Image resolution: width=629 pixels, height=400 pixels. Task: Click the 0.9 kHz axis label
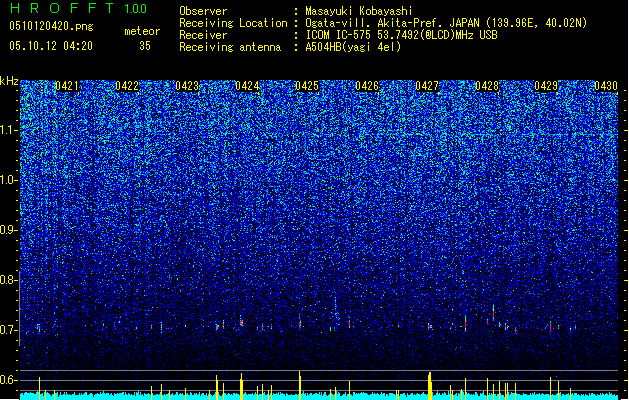coord(8,230)
